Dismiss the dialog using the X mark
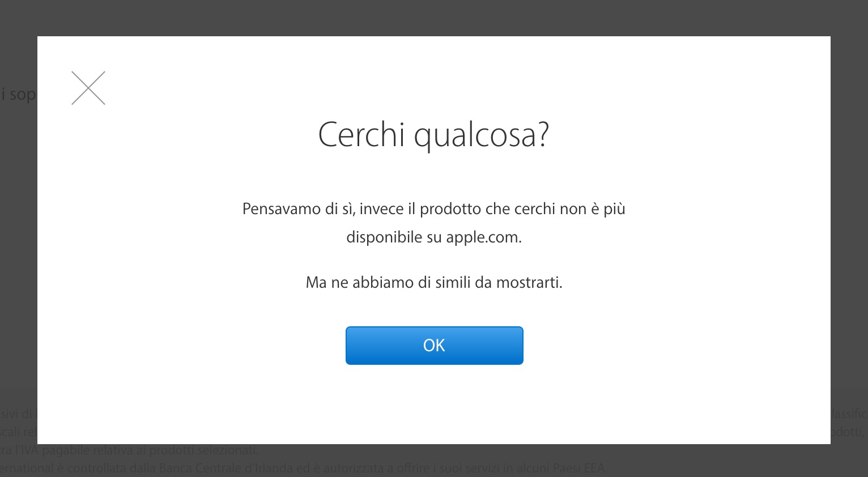The width and height of the screenshot is (868, 477). pos(88,88)
